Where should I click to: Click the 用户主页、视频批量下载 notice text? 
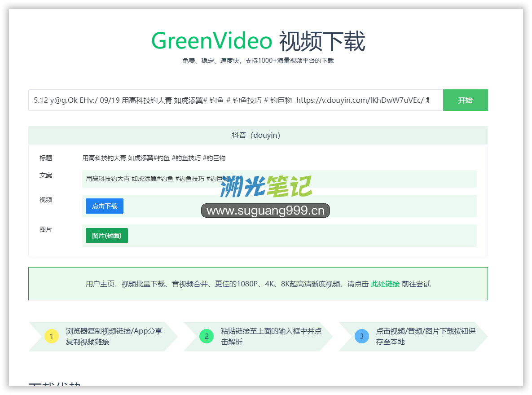coord(258,284)
